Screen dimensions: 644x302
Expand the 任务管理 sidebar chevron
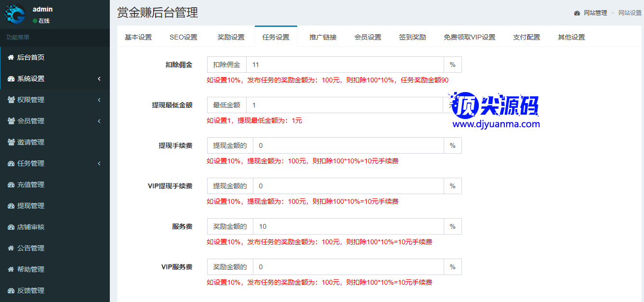tap(99, 163)
